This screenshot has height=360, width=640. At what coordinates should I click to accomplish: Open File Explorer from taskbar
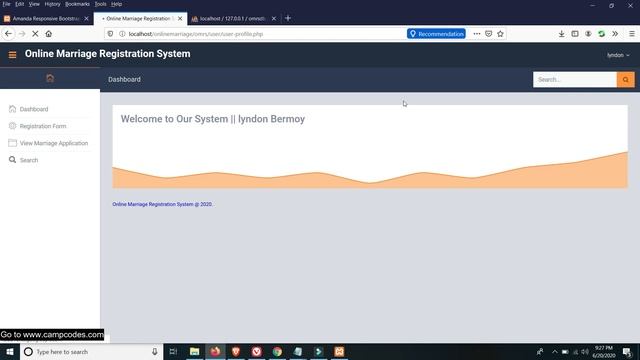pyautogui.click(x=194, y=352)
